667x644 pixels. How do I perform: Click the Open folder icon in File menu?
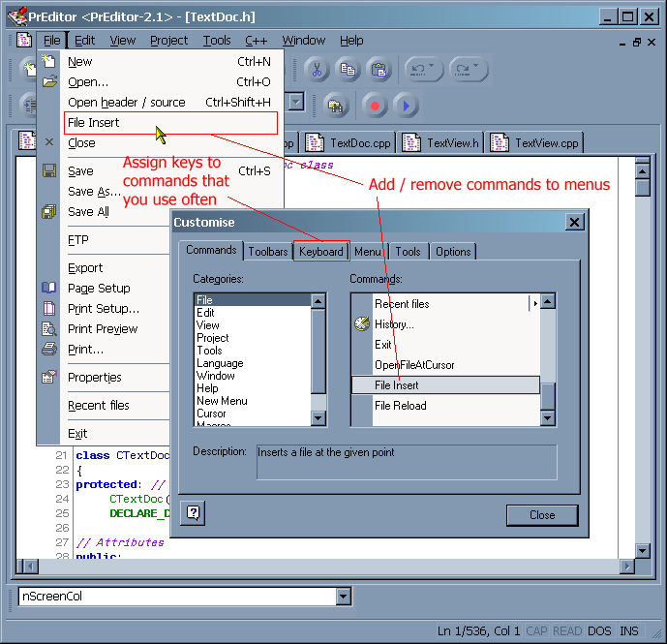(49, 81)
